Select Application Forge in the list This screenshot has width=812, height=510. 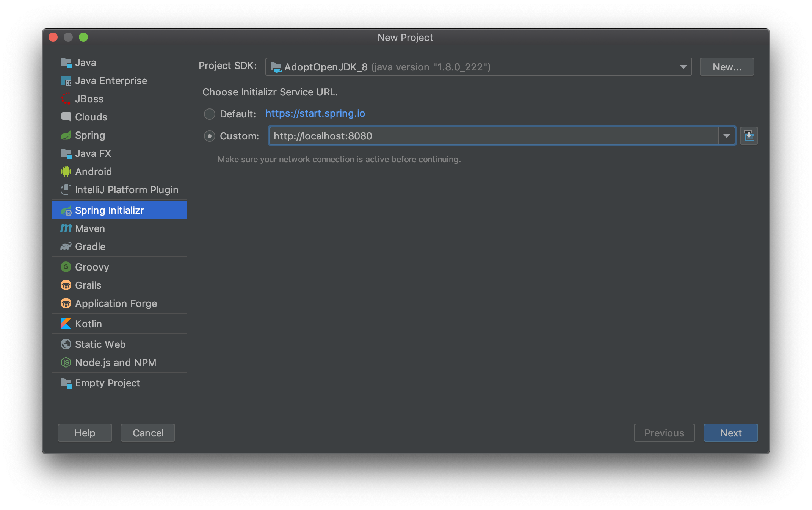tap(119, 303)
